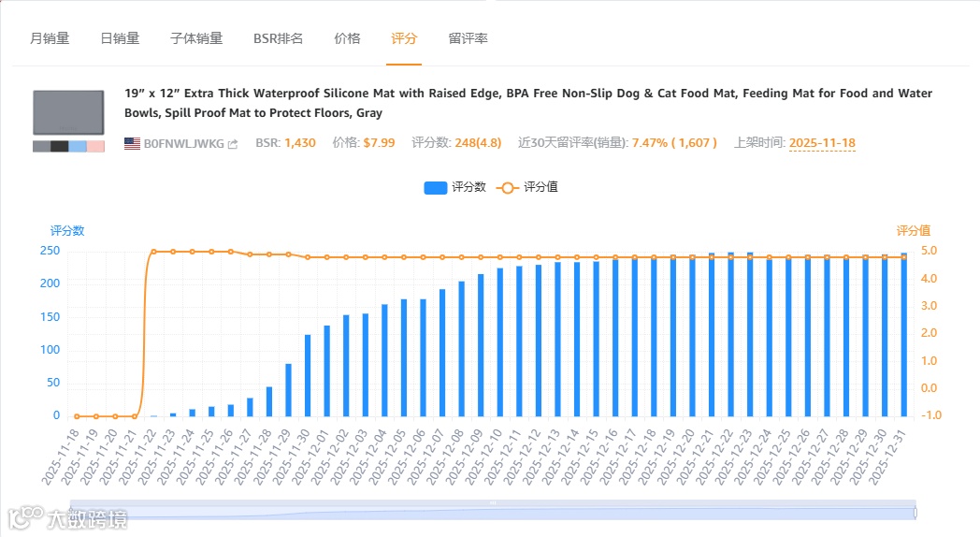Toggle the 评分数 legend series

pos(455,187)
